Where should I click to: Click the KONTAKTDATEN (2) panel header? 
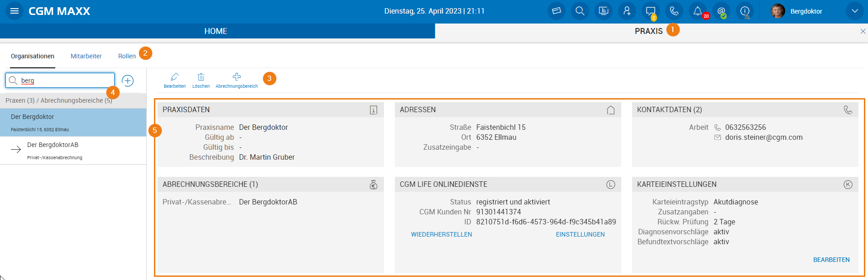745,110
